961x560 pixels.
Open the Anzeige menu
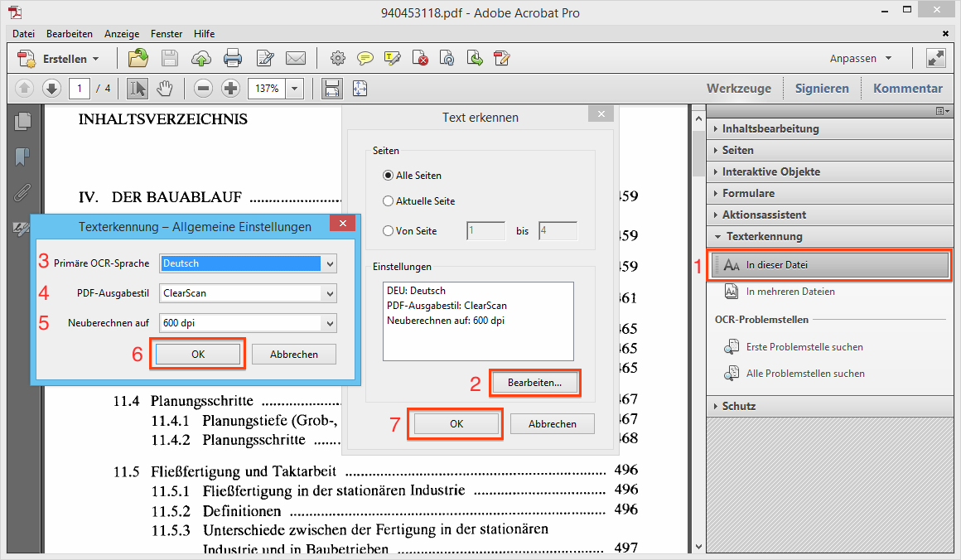[122, 34]
